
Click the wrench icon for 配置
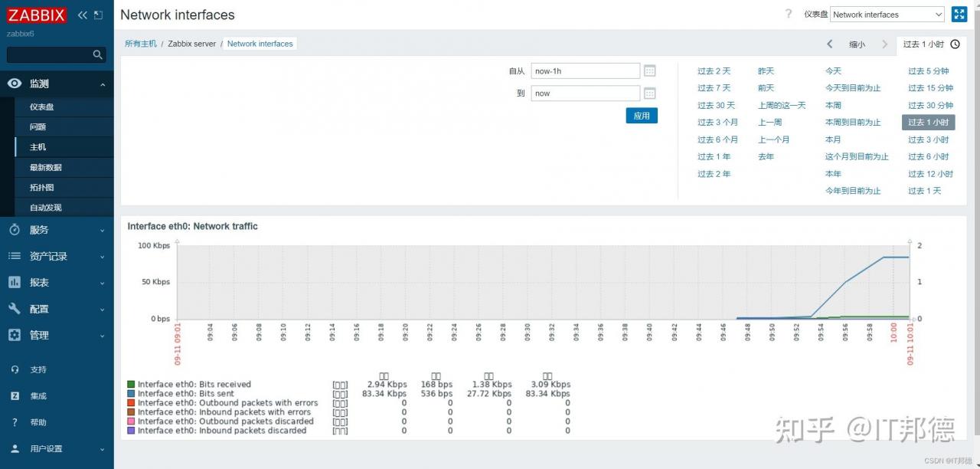(x=15, y=309)
